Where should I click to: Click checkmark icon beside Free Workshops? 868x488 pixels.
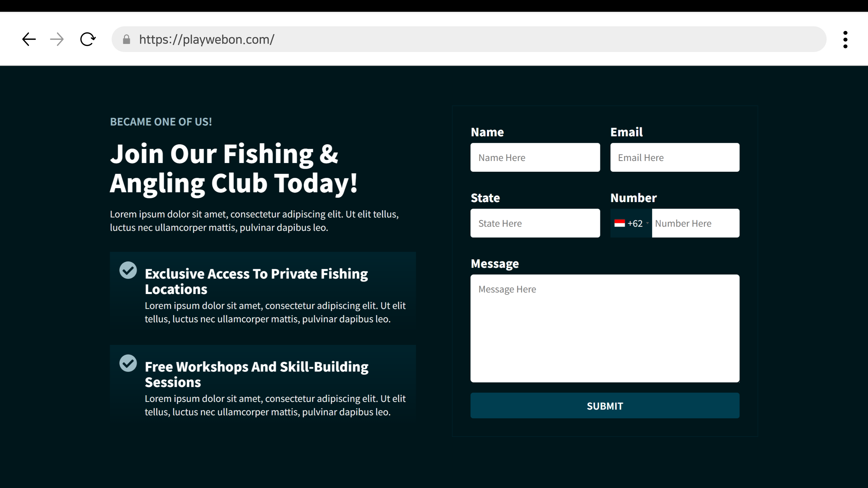pos(128,363)
